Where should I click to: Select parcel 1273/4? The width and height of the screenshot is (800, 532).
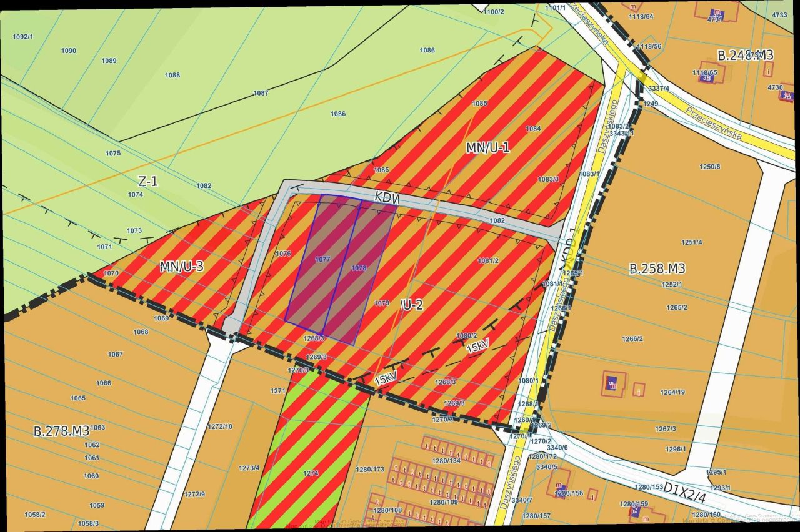point(249,468)
